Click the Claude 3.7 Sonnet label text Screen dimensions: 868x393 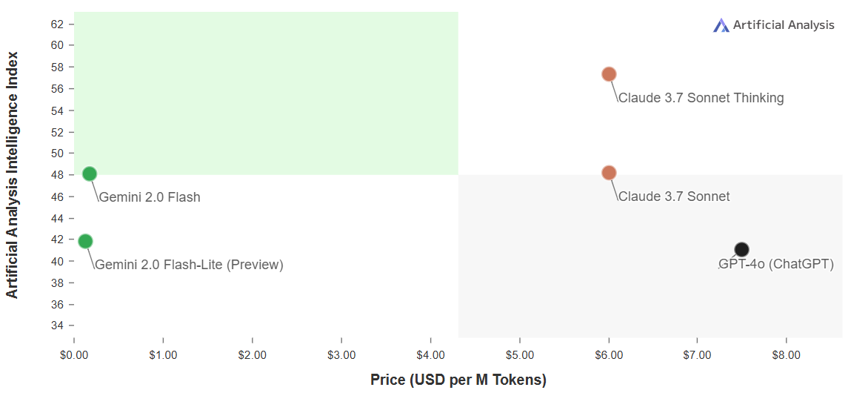[674, 196]
